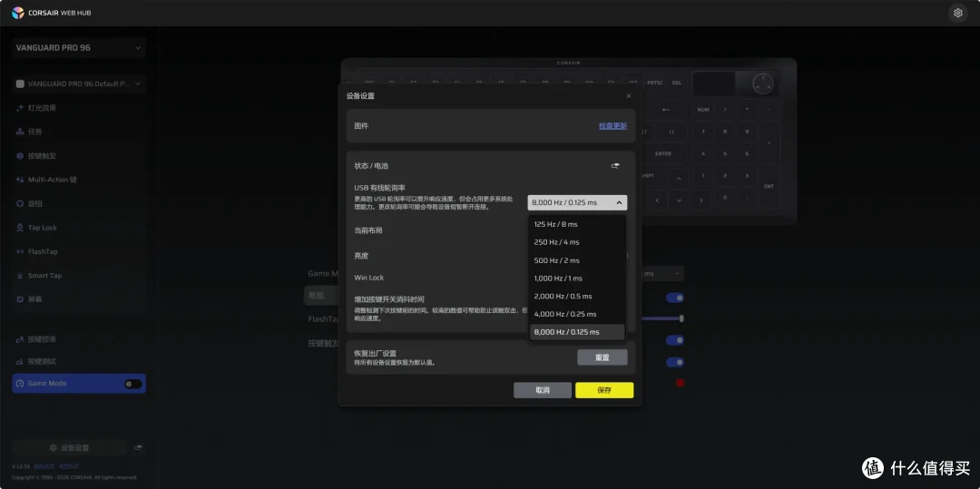Click the cable icon beside the 设备设置 button
This screenshot has height=489, width=980.
coord(138,448)
